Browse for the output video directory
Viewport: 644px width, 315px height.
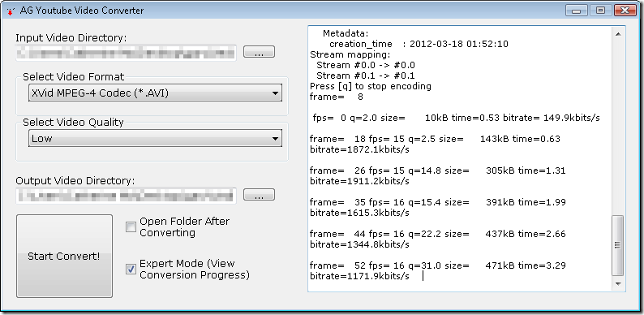coord(259,195)
